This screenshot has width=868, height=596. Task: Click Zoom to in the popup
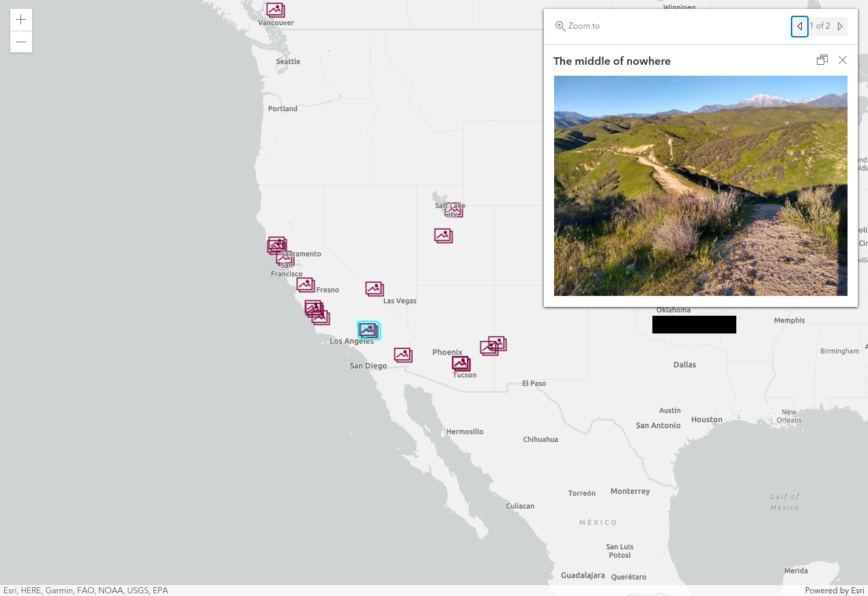click(577, 26)
